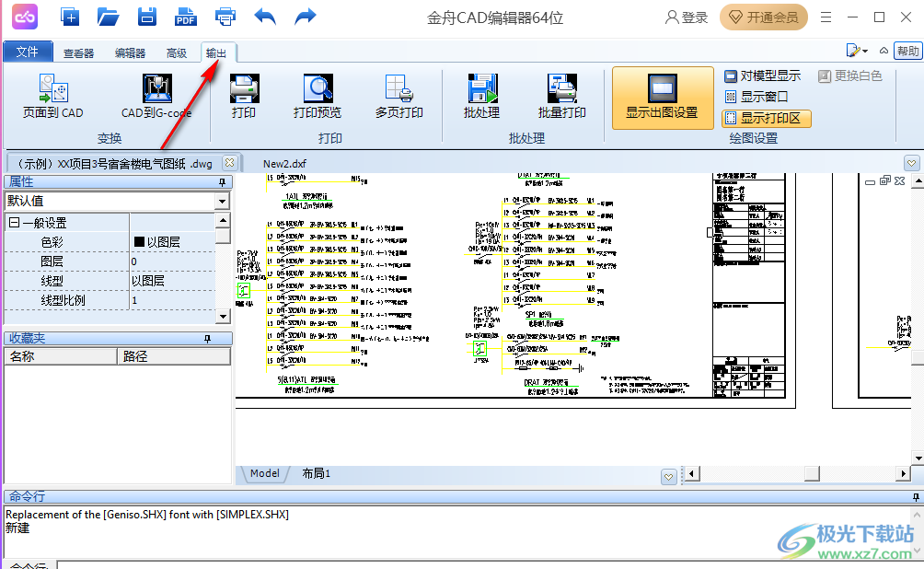Viewport: 924px width, 569px height.
Task: Toggle 对模型显示 option
Action: click(763, 75)
